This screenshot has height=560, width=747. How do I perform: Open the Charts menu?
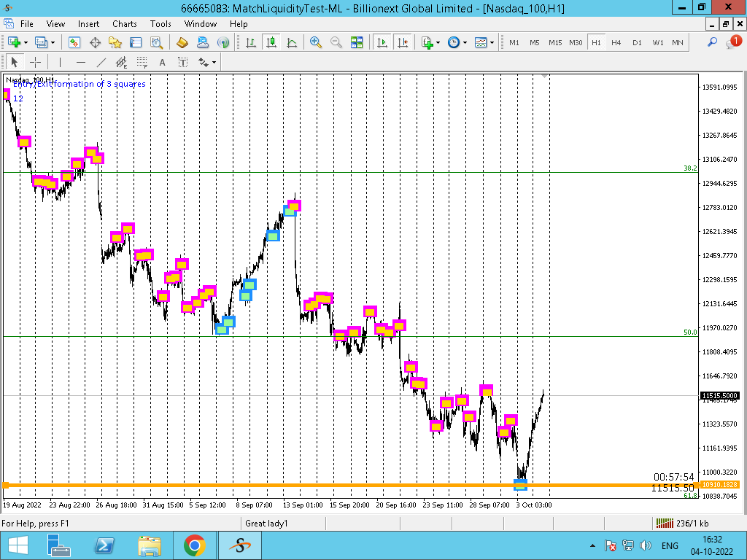coord(124,24)
